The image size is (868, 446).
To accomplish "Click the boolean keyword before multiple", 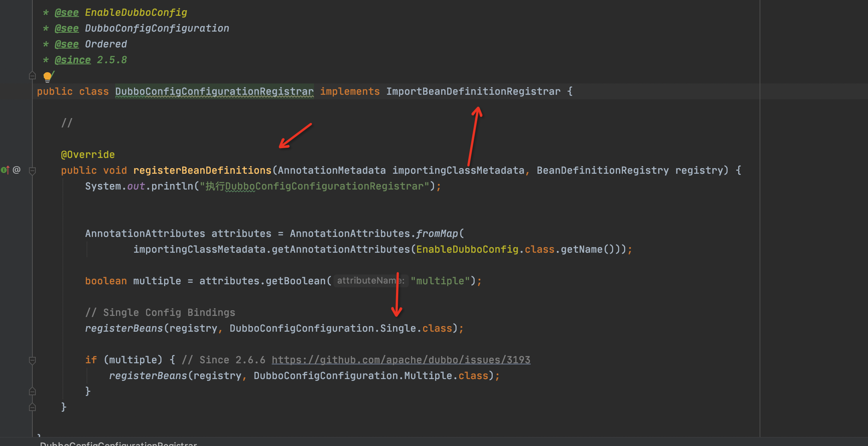I will [106, 281].
